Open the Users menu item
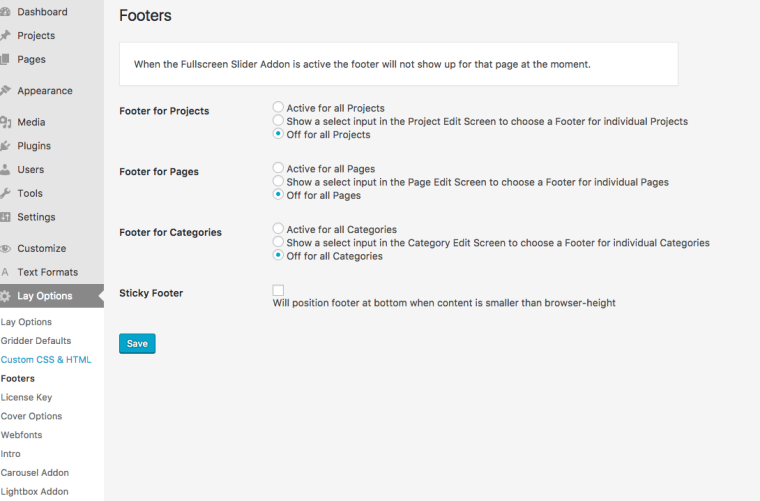This screenshot has width=760, height=501. pyautogui.click(x=30, y=170)
